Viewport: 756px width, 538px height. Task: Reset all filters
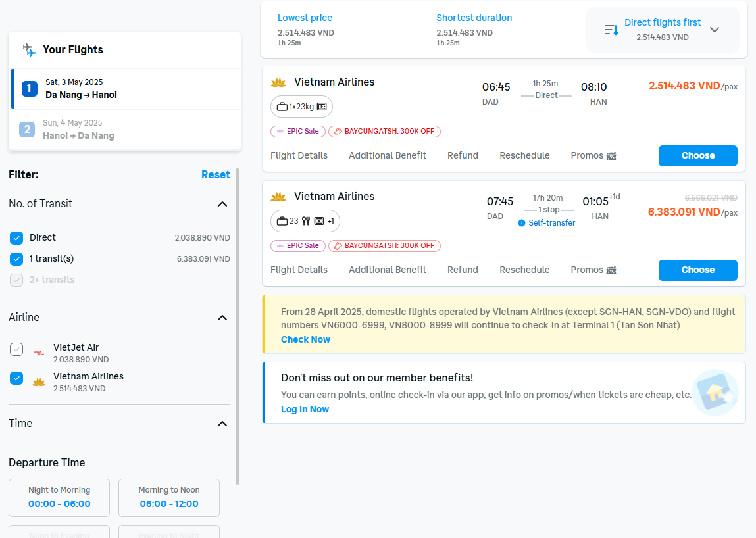[x=215, y=175]
